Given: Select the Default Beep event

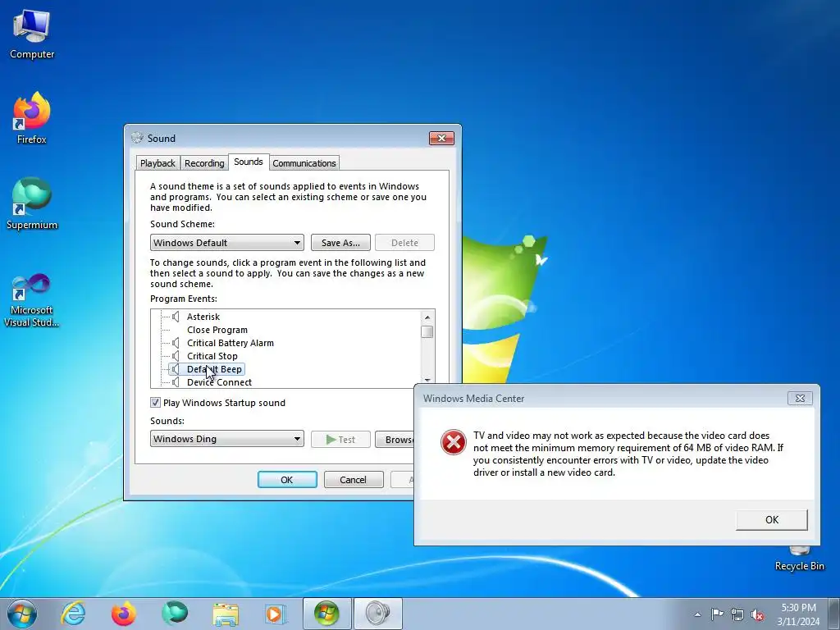Looking at the screenshot, I should [214, 369].
